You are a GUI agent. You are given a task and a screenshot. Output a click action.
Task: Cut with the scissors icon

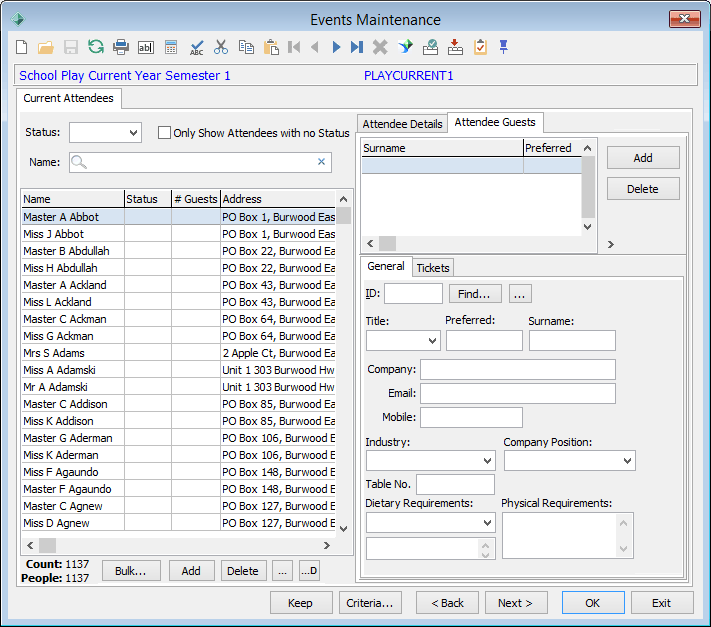(221, 47)
